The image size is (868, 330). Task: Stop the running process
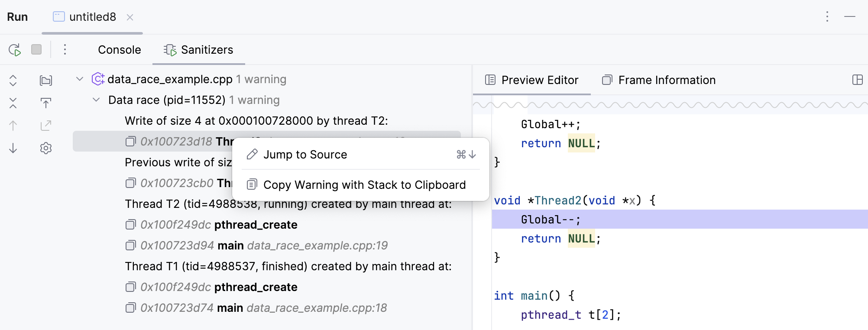pyautogui.click(x=36, y=50)
